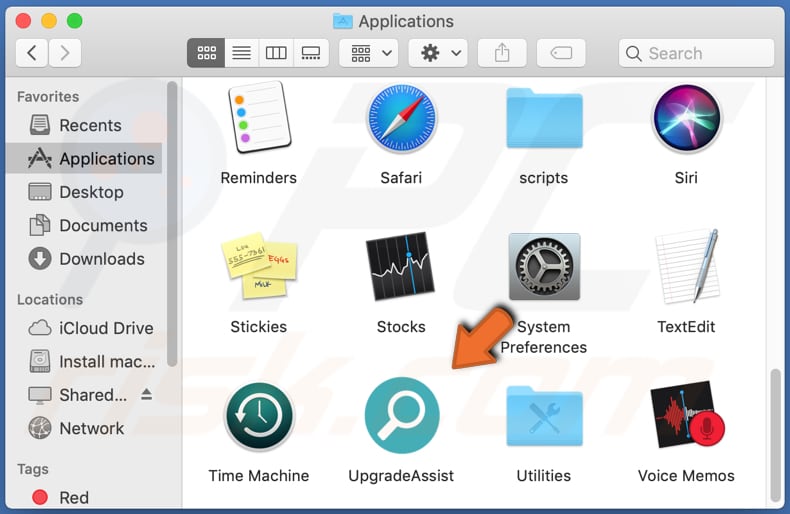Viewport: 790px width, 514px height.
Task: Switch to list view mode
Action: click(241, 53)
